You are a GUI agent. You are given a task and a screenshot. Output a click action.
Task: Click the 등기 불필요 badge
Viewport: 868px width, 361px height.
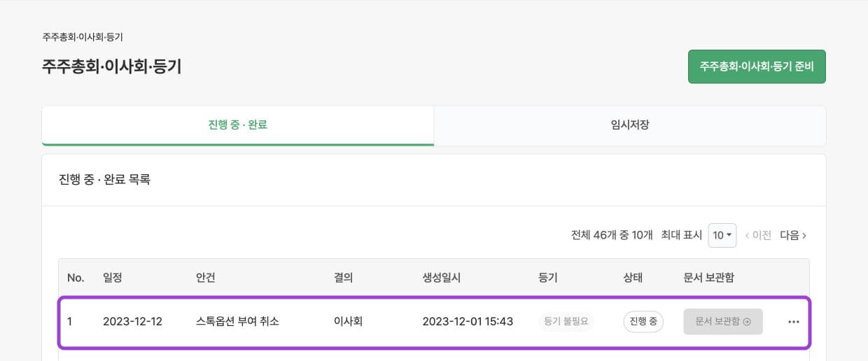point(566,322)
